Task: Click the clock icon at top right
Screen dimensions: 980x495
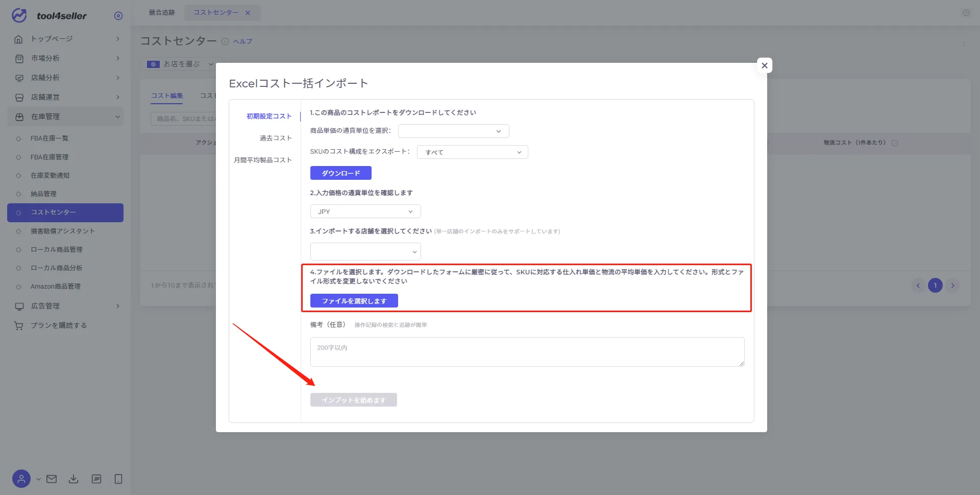Action: (966, 13)
